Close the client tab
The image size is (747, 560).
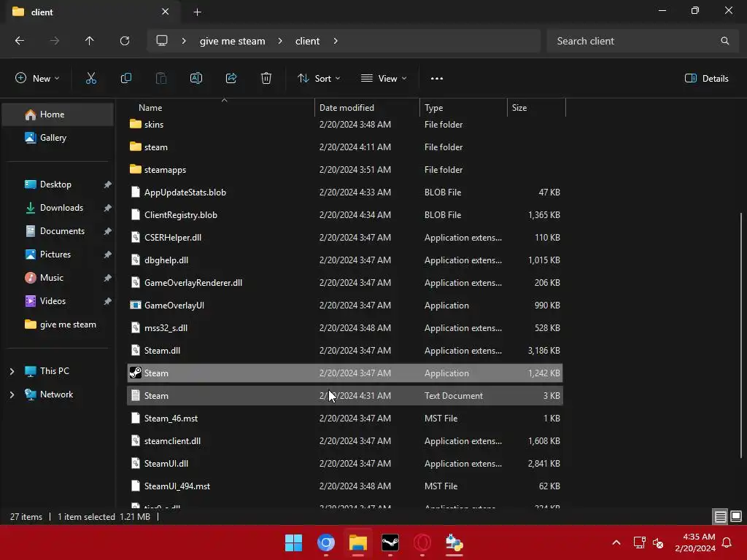click(x=165, y=12)
